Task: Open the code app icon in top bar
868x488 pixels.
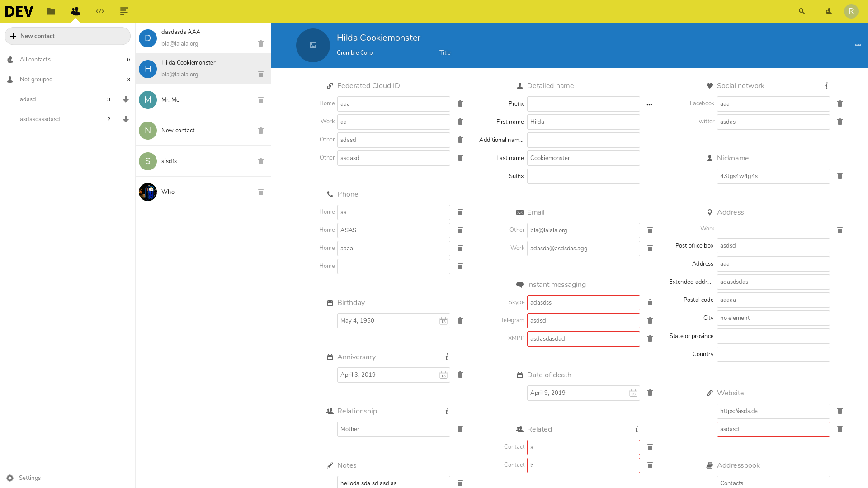Action: click(x=100, y=11)
